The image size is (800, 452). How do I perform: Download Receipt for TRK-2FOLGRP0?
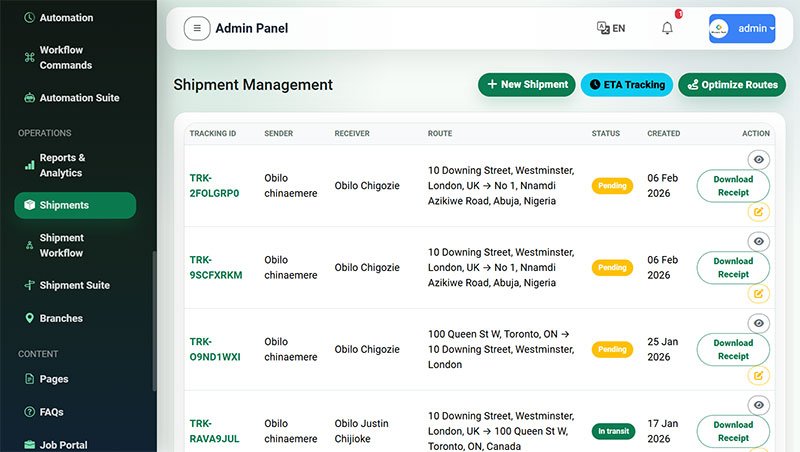tap(733, 186)
